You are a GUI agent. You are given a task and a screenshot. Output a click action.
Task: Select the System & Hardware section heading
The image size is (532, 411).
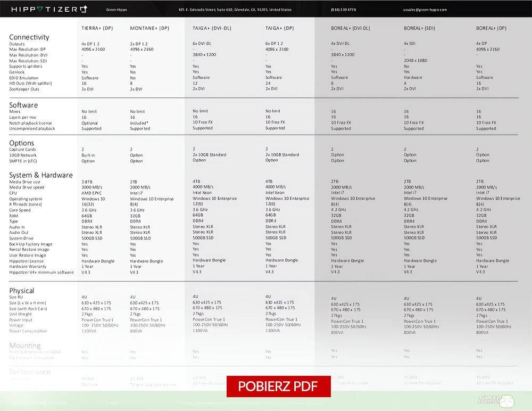[x=41, y=175]
